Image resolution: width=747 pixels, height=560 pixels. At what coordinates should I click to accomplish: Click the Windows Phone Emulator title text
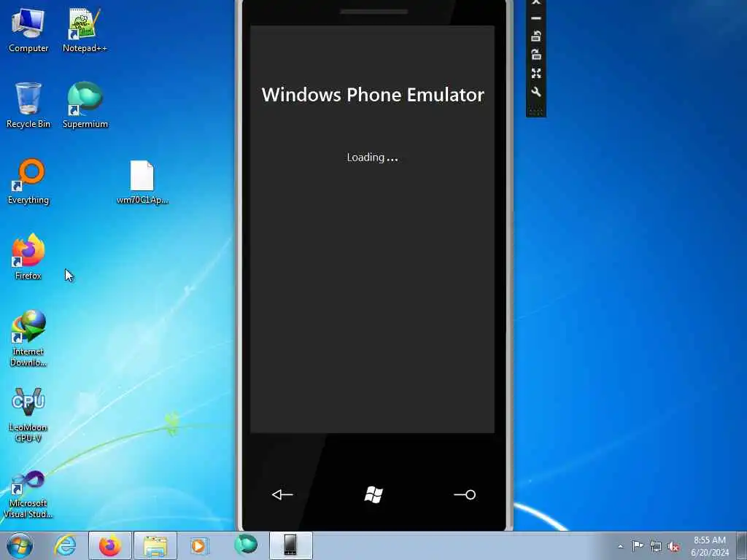[373, 94]
